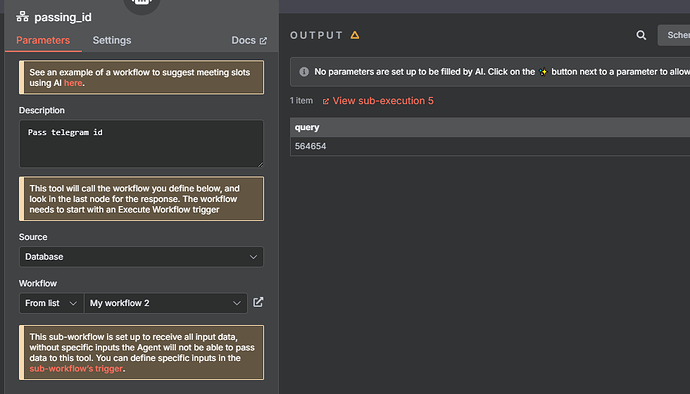Open the external link icon next to Docs

coord(263,41)
